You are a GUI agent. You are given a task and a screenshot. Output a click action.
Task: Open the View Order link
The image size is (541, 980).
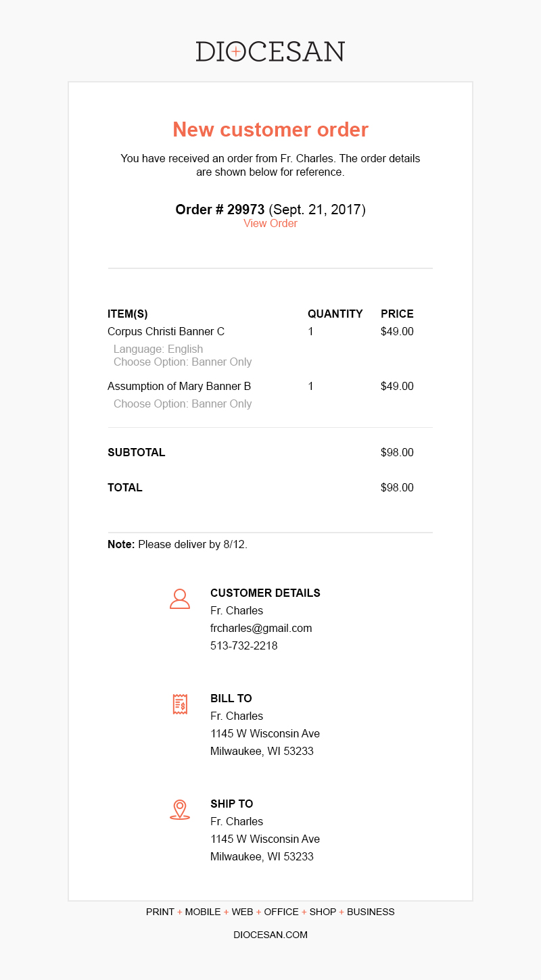(270, 224)
